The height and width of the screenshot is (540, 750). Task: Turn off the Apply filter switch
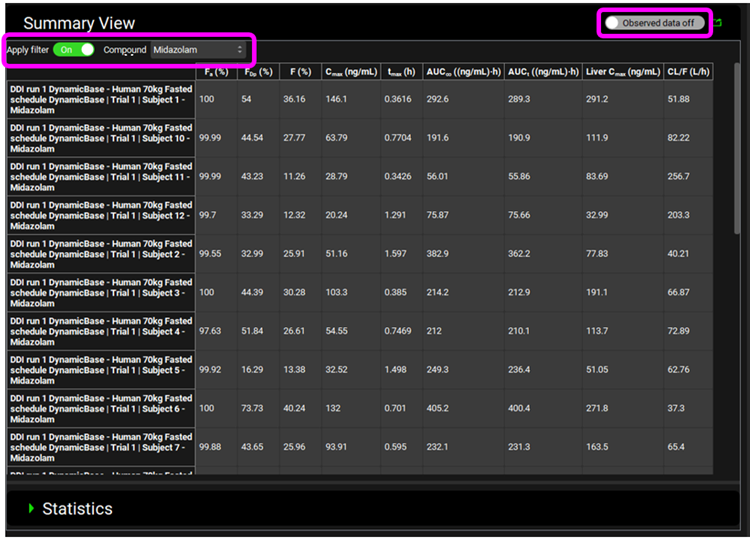[x=74, y=49]
